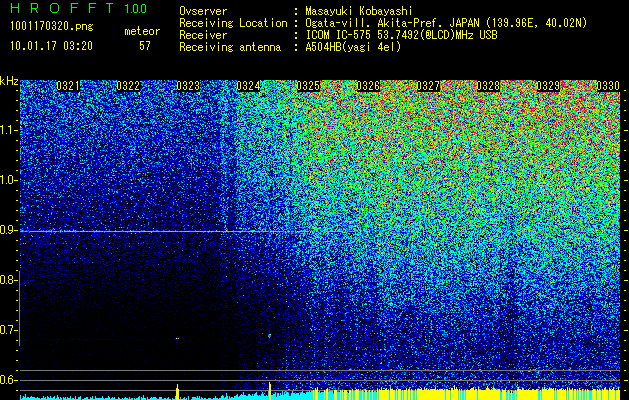Click the meteor echo dot near 0324
Image resolution: width=629 pixels, height=400 pixels.
click(x=270, y=335)
